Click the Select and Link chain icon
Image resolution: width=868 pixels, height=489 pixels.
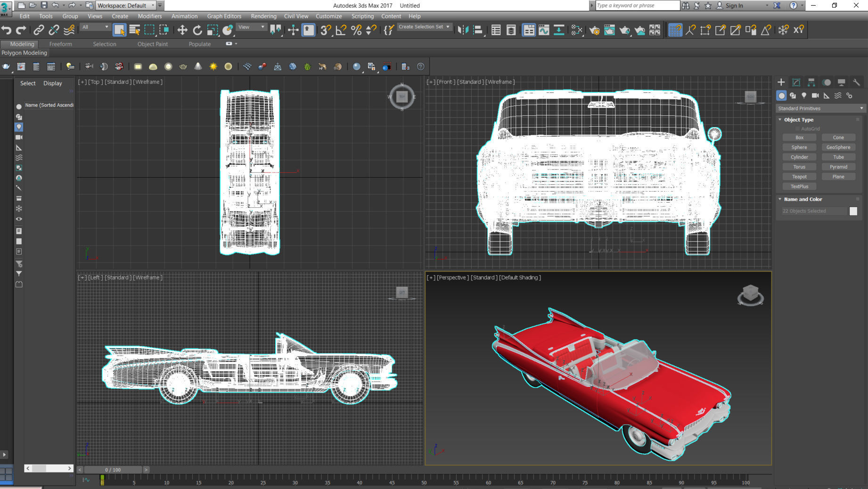pos(39,30)
